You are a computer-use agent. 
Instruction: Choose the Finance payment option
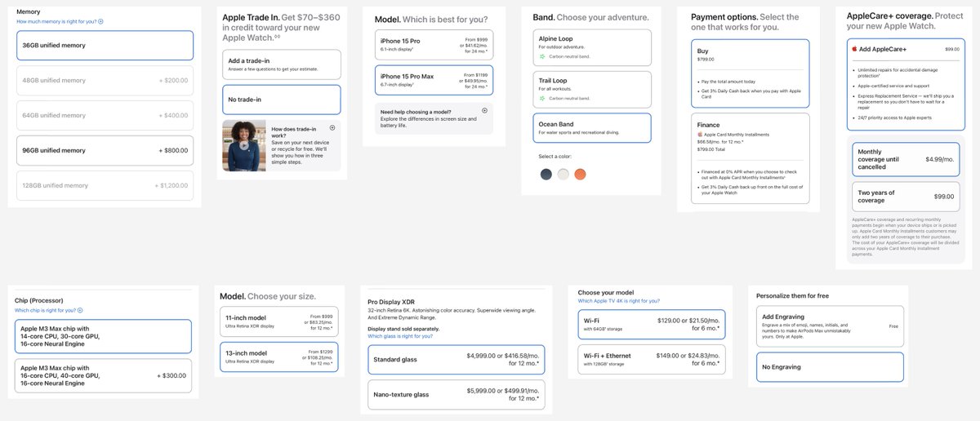pos(750,157)
